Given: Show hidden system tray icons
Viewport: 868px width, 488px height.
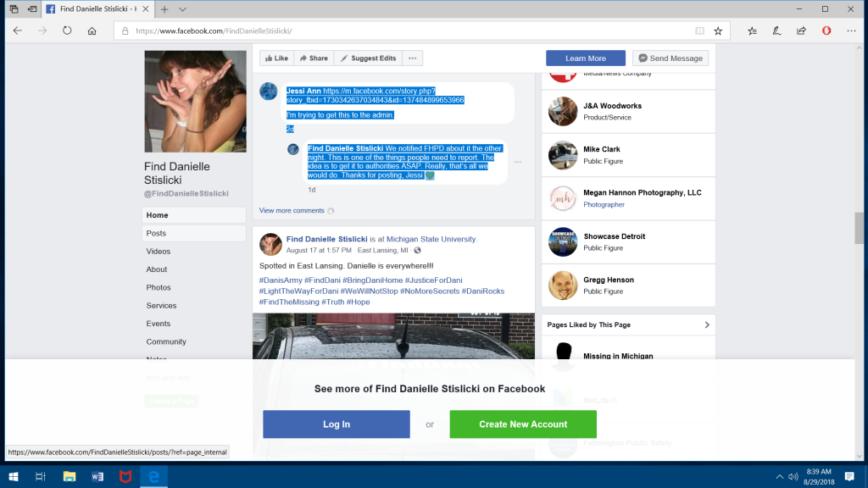Looking at the screenshot, I should [779, 476].
